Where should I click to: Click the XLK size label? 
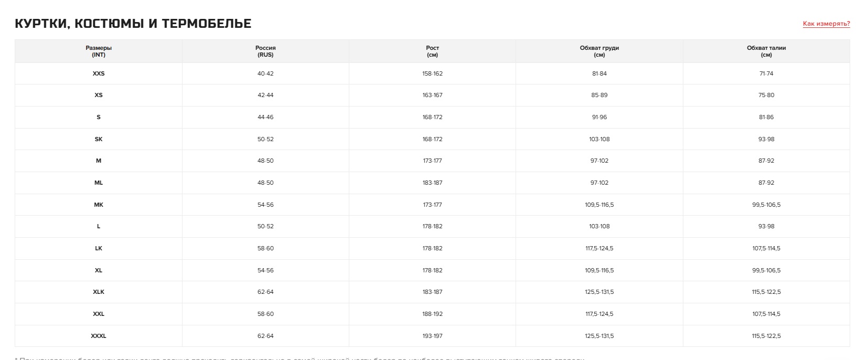[99, 292]
